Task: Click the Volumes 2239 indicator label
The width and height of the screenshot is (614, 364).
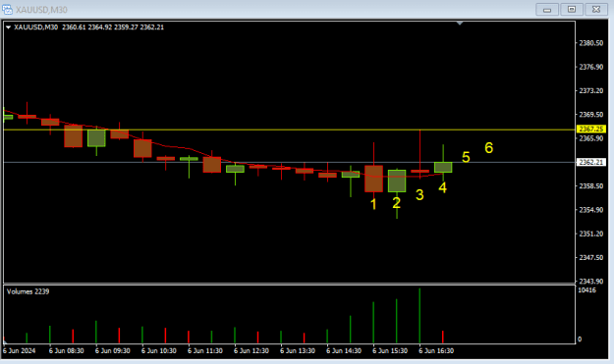Action: pos(28,291)
